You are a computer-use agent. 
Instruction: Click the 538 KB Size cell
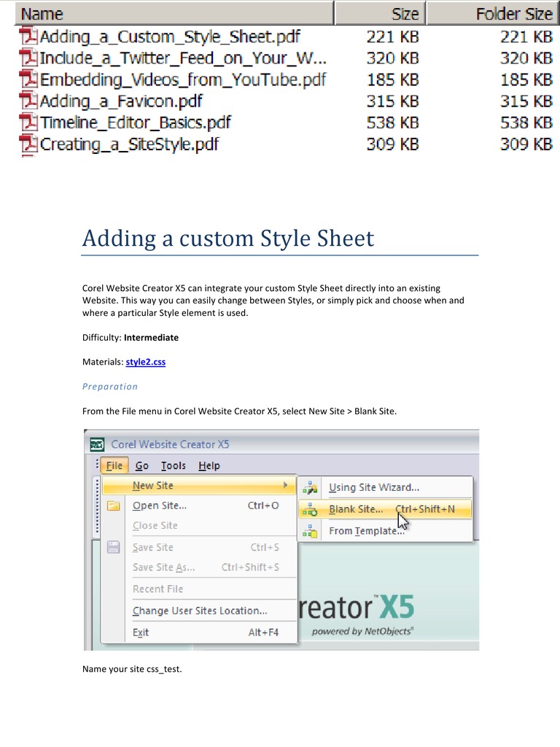393,123
